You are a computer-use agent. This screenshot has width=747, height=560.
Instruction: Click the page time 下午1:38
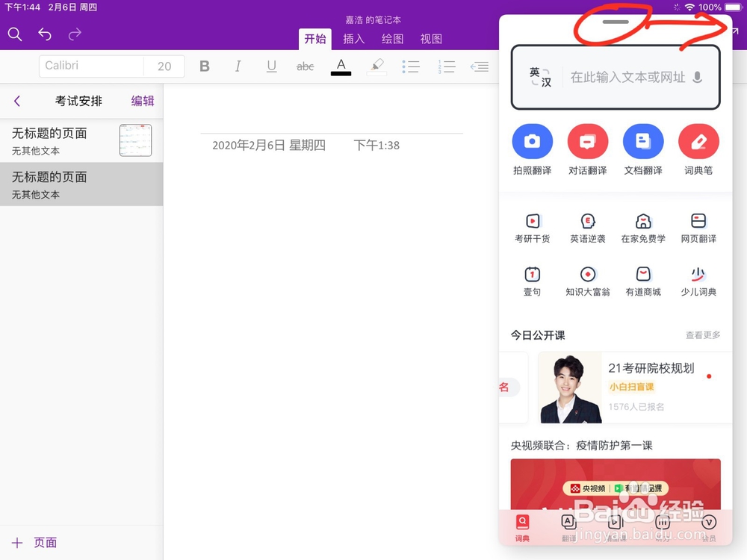click(x=376, y=146)
